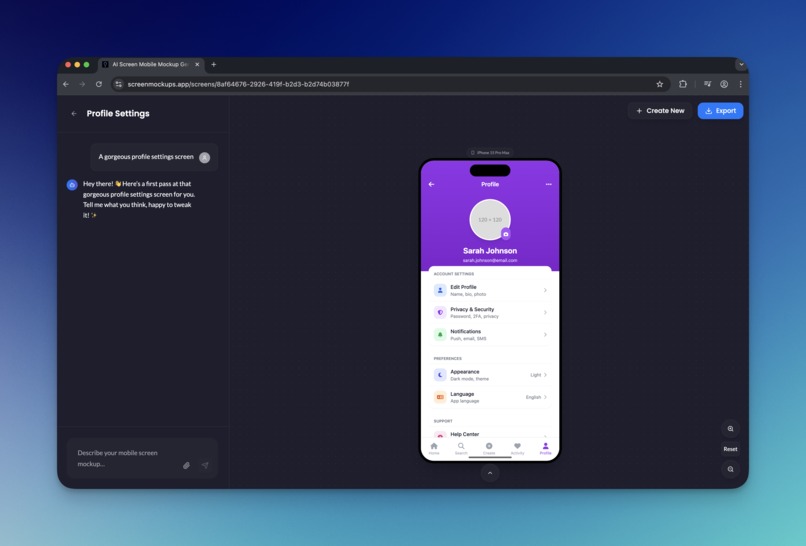Screen dimensions: 806x546
Task: Click the address bar URL field
Action: tap(391, 84)
